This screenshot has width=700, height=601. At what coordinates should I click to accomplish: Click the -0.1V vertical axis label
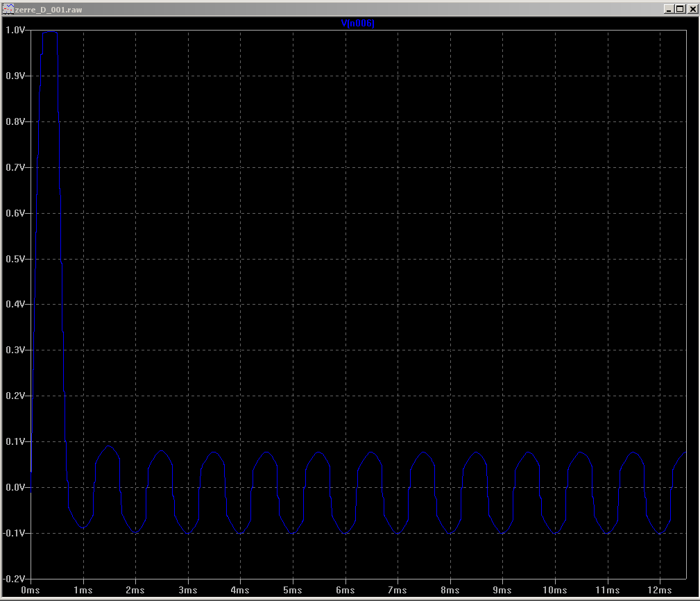click(x=14, y=533)
